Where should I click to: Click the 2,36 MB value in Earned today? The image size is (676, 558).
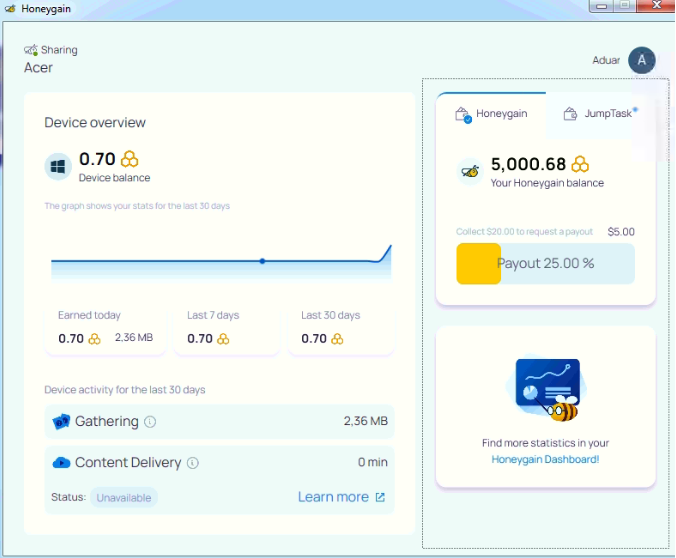click(134, 338)
